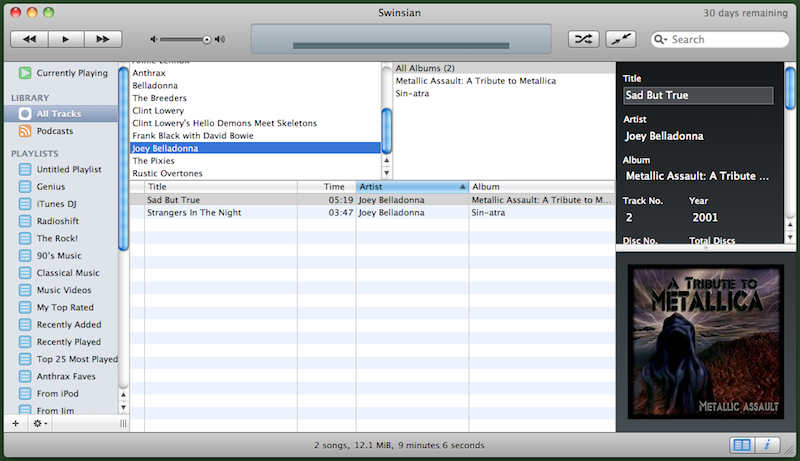Adjust the volume slider knob
Viewport: 800px width, 461px height.
point(206,40)
